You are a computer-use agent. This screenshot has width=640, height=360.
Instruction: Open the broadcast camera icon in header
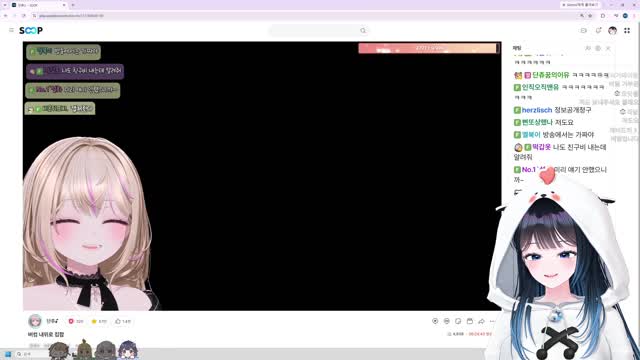point(584,31)
